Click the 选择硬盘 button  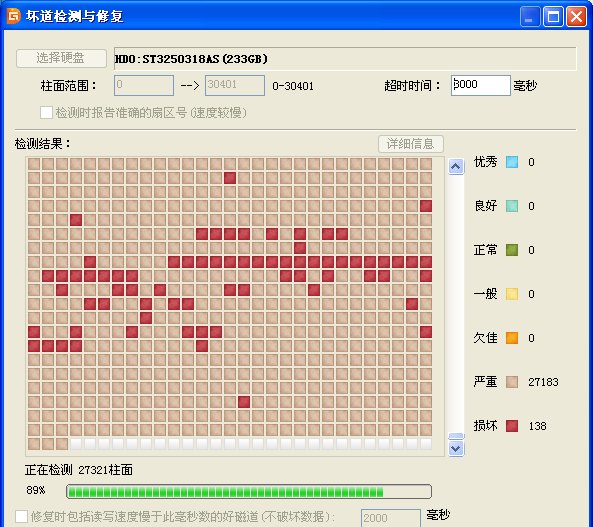click(x=61, y=58)
